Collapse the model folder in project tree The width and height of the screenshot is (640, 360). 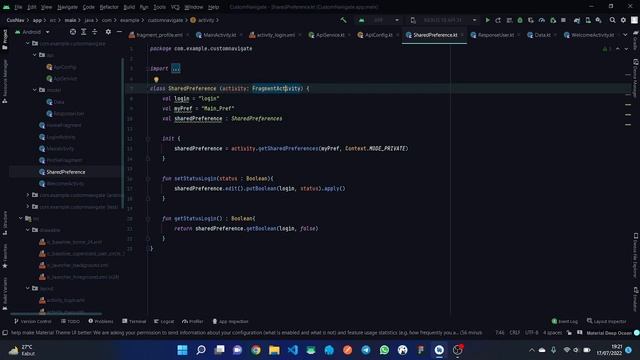pyautogui.click(x=35, y=90)
